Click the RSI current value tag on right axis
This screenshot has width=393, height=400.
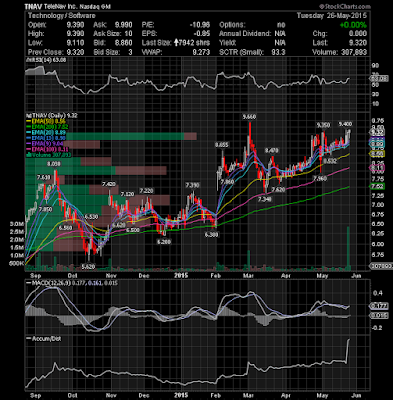(379, 79)
